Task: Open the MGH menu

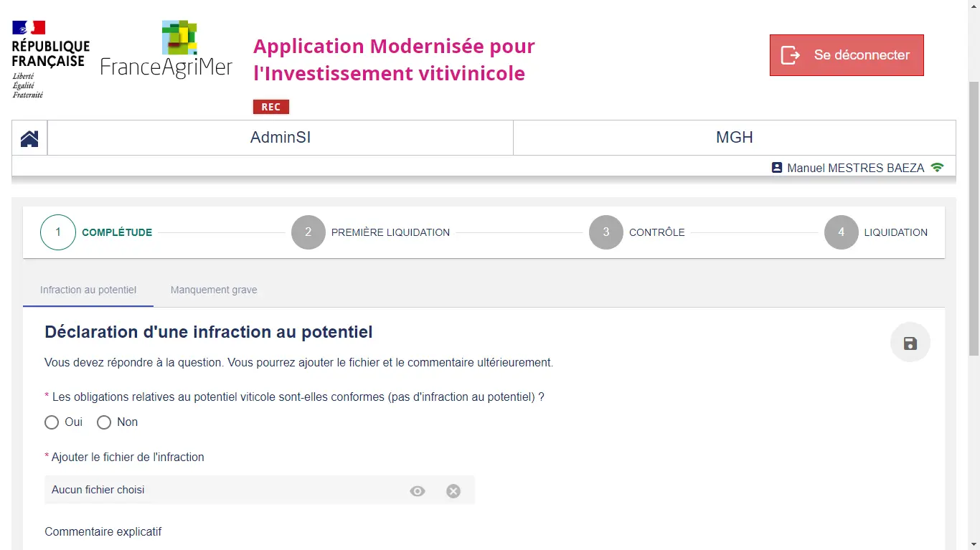Action: (735, 138)
